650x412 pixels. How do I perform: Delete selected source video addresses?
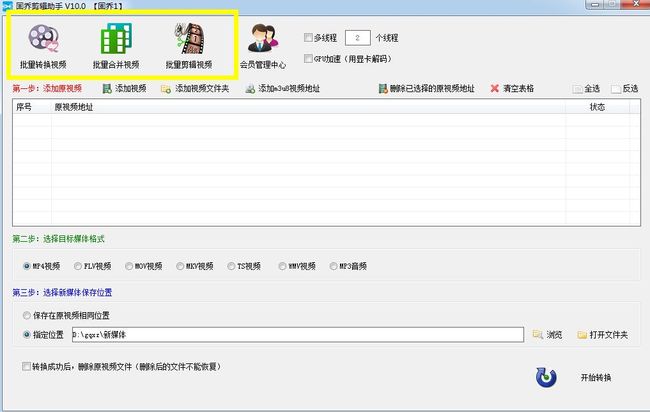click(x=427, y=88)
